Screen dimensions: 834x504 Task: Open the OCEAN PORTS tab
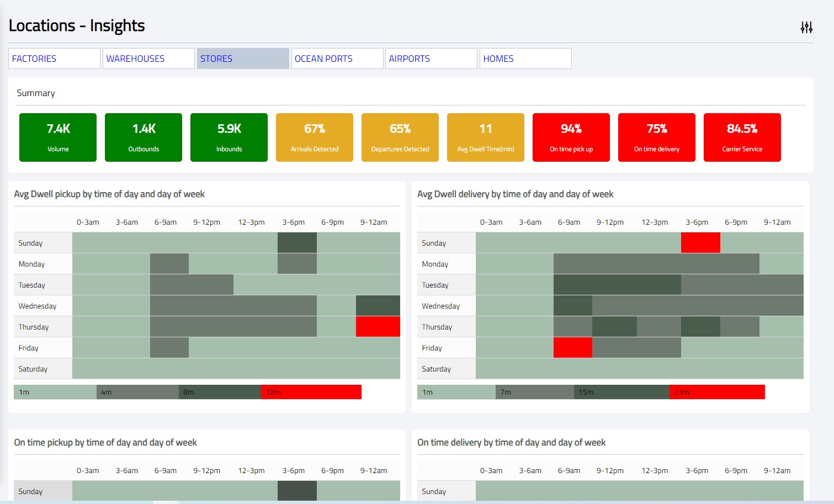coord(337,59)
